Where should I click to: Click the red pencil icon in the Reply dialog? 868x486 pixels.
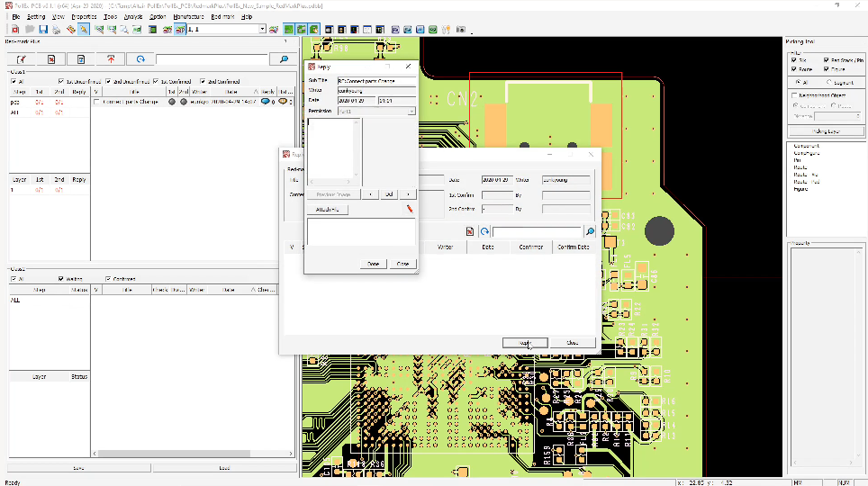click(409, 209)
